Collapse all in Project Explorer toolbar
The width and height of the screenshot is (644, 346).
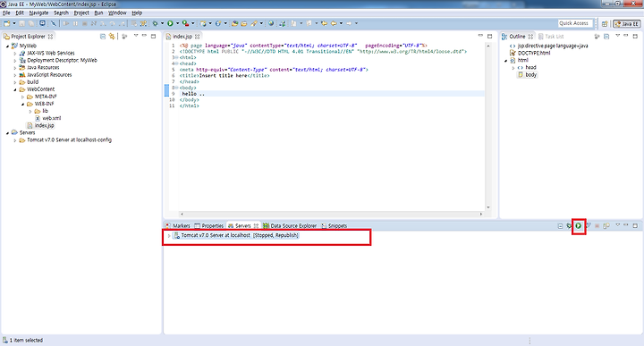point(103,37)
